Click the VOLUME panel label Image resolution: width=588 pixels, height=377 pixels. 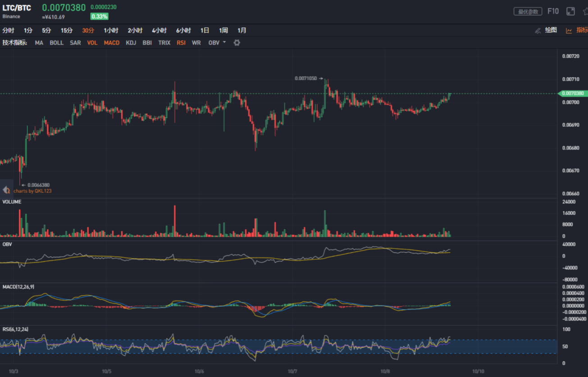tap(12, 202)
